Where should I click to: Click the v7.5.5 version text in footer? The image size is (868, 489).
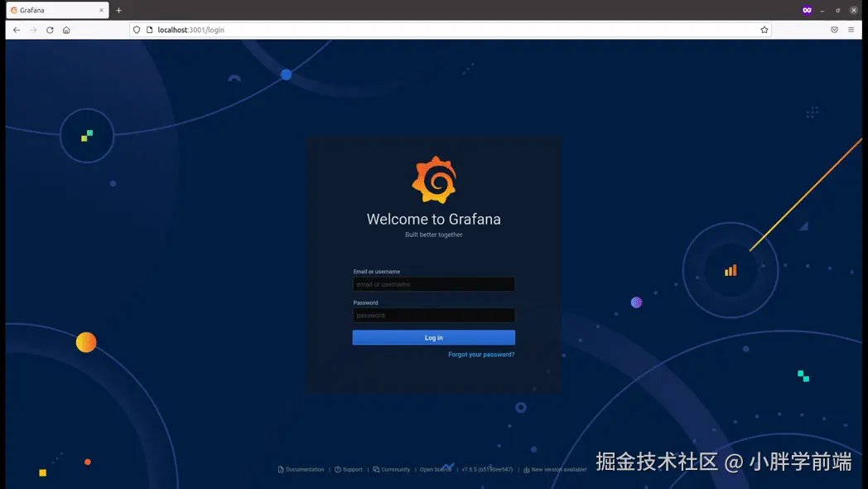[x=487, y=470]
